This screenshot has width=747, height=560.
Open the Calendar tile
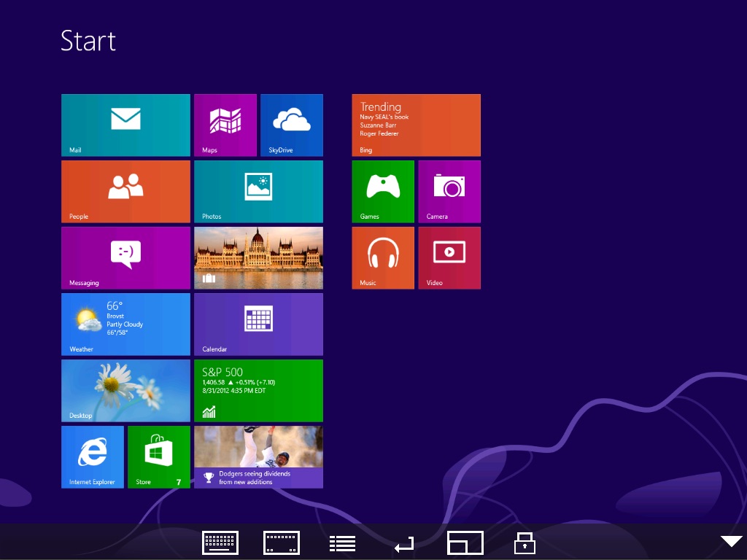point(259,324)
